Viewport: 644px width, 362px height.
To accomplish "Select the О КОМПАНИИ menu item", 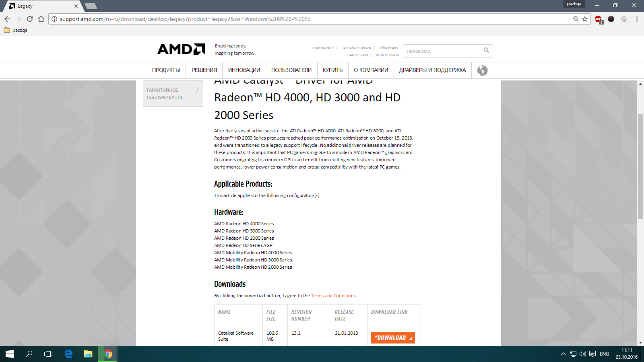I will click(371, 70).
